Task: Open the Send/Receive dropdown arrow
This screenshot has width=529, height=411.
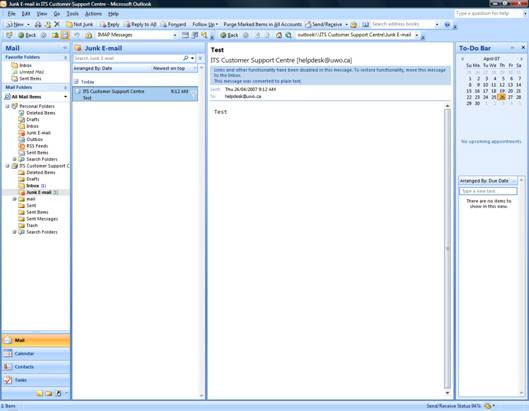Action: pos(346,24)
